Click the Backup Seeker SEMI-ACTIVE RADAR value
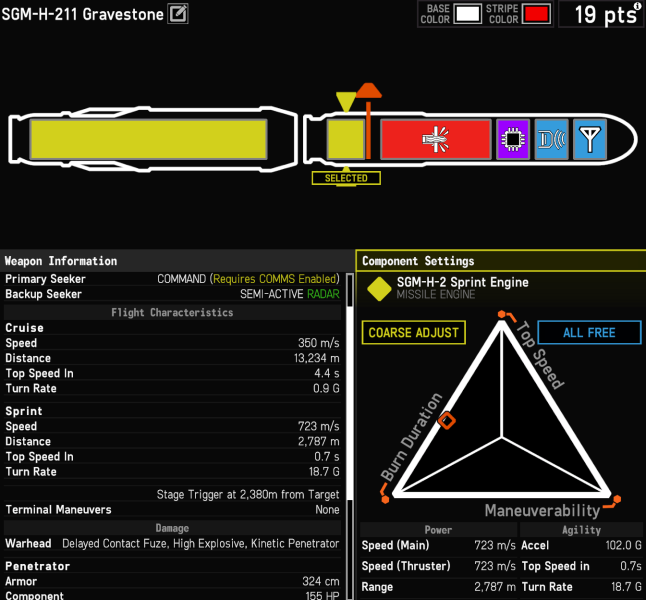The width and height of the screenshot is (646, 600). pyautogui.click(x=290, y=294)
